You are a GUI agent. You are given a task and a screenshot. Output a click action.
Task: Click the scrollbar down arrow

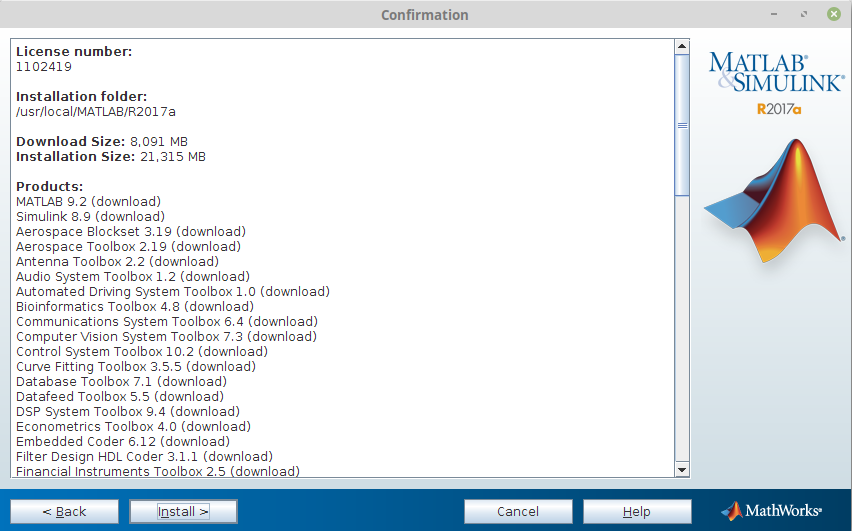pos(682,469)
